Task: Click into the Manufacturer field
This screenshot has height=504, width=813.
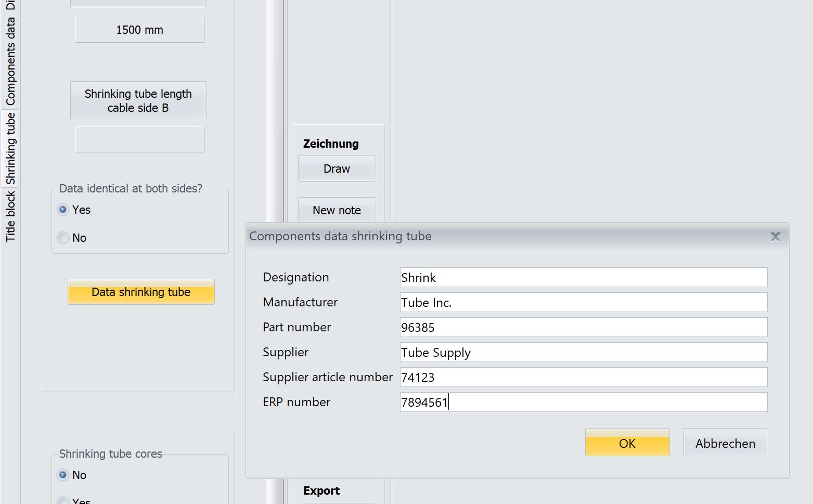Action: click(x=583, y=302)
